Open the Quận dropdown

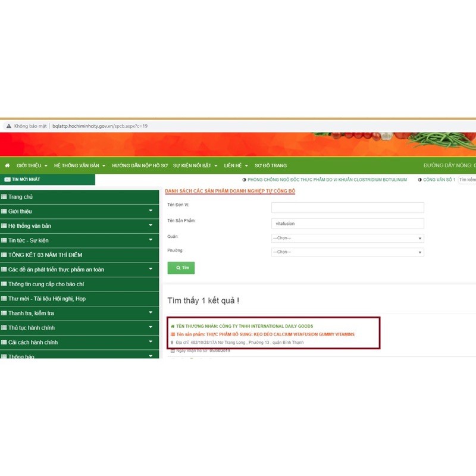[x=347, y=238]
